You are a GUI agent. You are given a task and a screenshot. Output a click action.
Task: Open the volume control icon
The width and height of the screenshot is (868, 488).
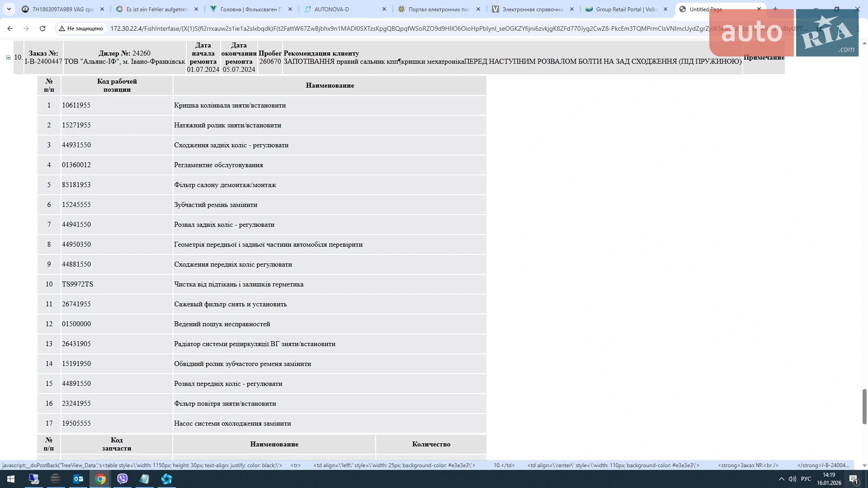point(792,479)
